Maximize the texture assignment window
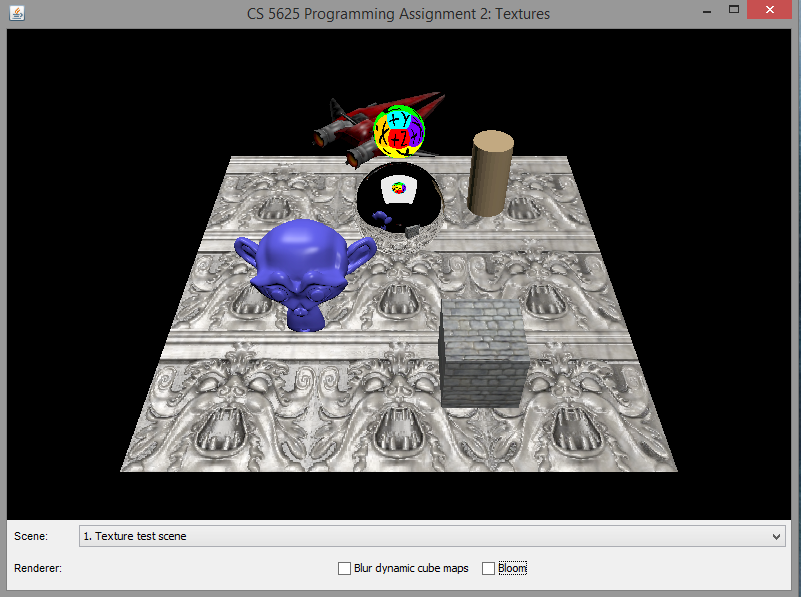This screenshot has height=597, width=801. [734, 10]
